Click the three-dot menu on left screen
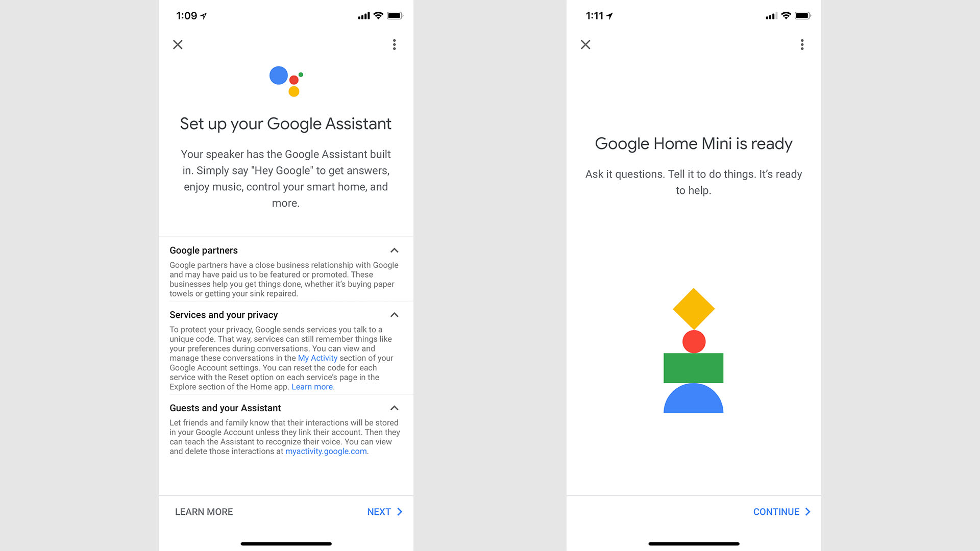 [x=395, y=44]
